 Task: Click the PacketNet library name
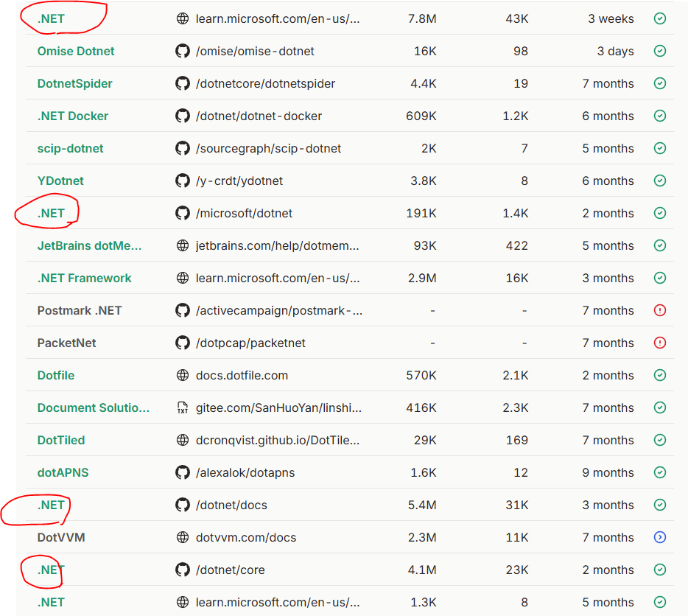pos(67,343)
